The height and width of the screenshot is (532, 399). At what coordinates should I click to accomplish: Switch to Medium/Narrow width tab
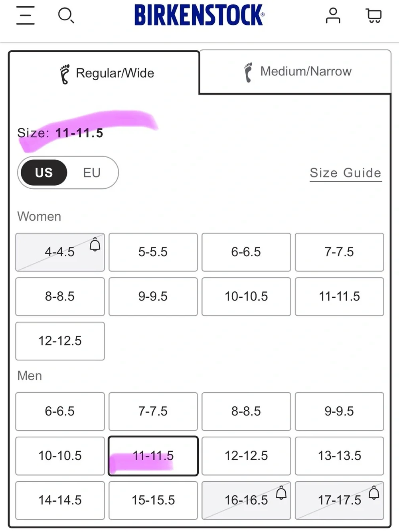tap(295, 71)
